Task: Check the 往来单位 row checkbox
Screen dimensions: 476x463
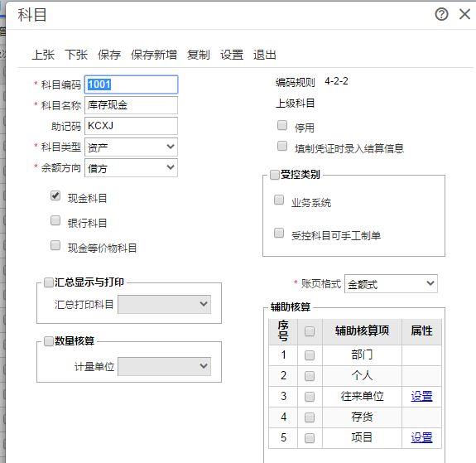Action: point(310,397)
